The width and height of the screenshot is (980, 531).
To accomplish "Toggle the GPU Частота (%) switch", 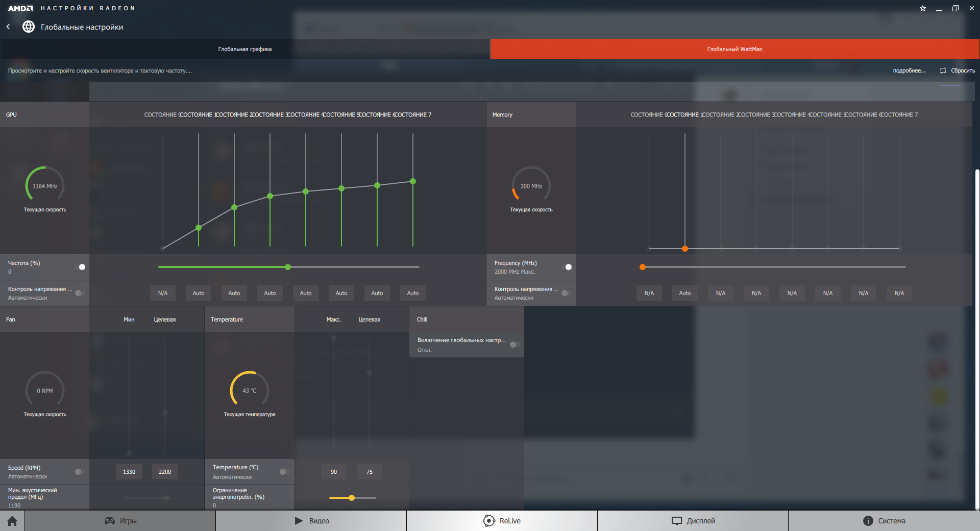I will pos(80,267).
